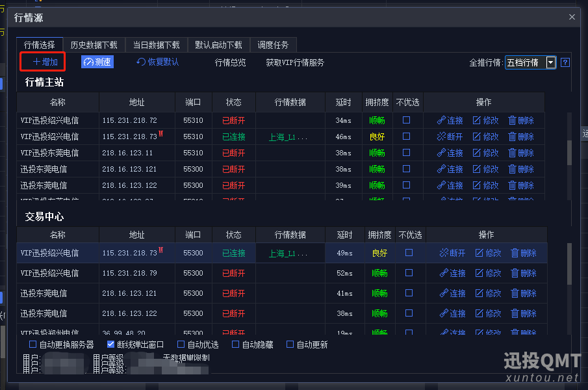
Task: Turn on the 自动隐藏 checkbox
Action: [x=235, y=344]
